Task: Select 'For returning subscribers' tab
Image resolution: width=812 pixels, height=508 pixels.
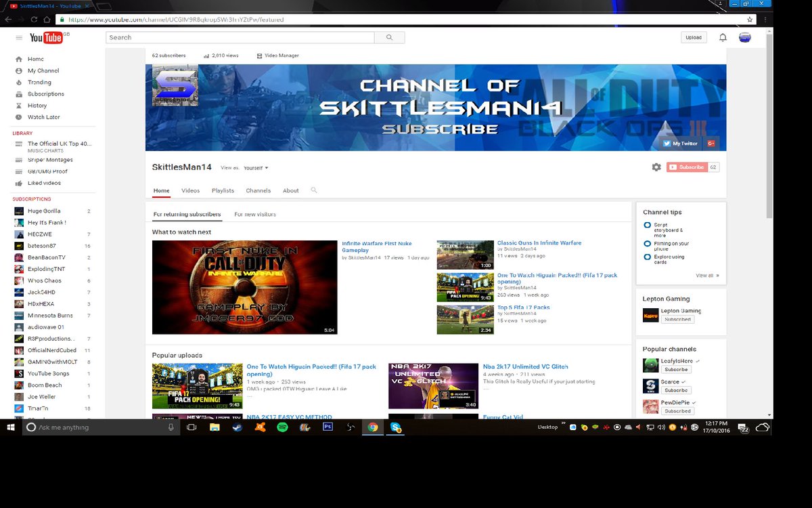Action: click(x=187, y=214)
